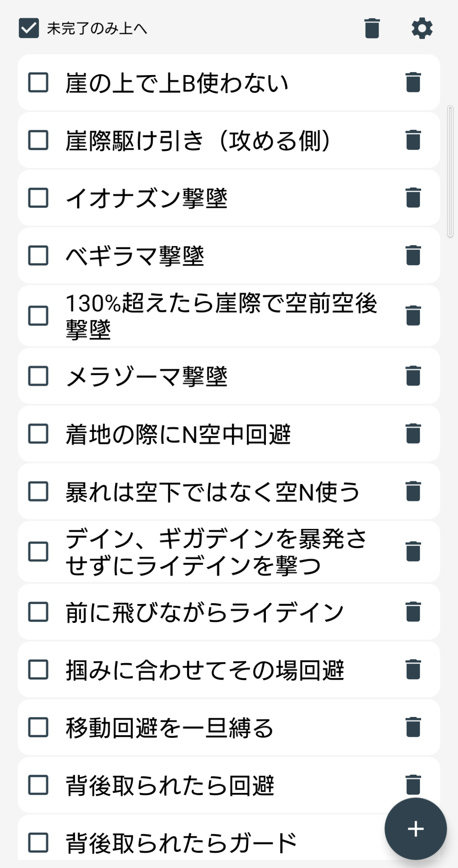Check the 背後取られたら回避 box
Viewport: 458px width, 868px height.
coord(38,785)
